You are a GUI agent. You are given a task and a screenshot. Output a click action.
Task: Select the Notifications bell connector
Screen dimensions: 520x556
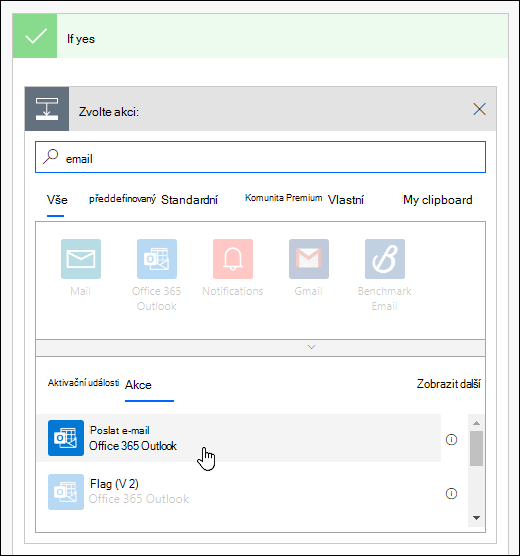click(x=233, y=259)
